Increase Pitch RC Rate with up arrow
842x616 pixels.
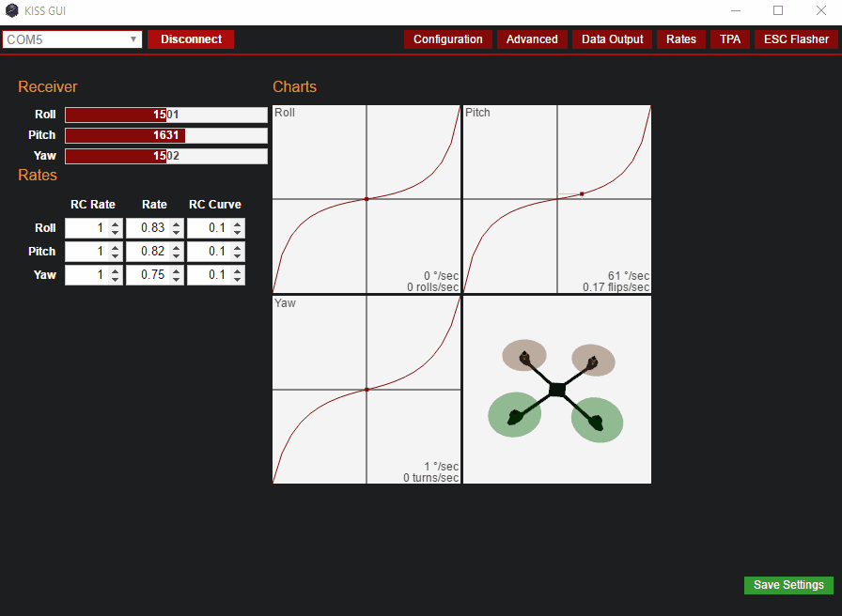coord(115,247)
